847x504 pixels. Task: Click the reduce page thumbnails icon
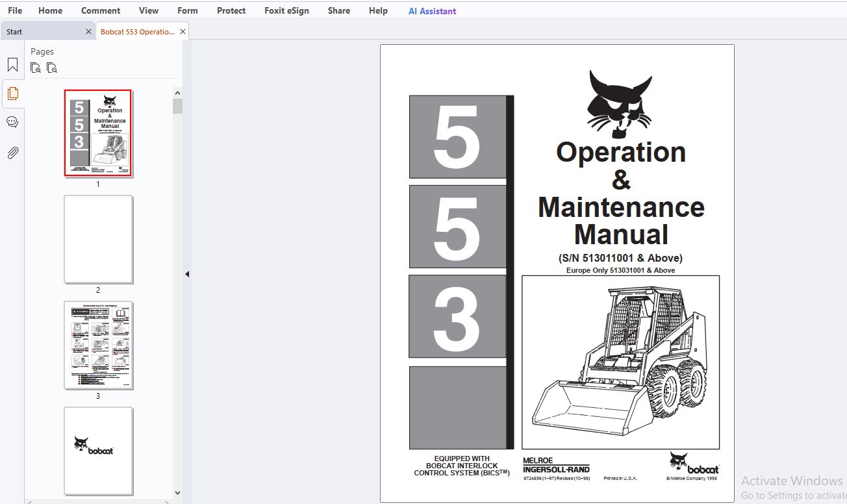point(52,68)
